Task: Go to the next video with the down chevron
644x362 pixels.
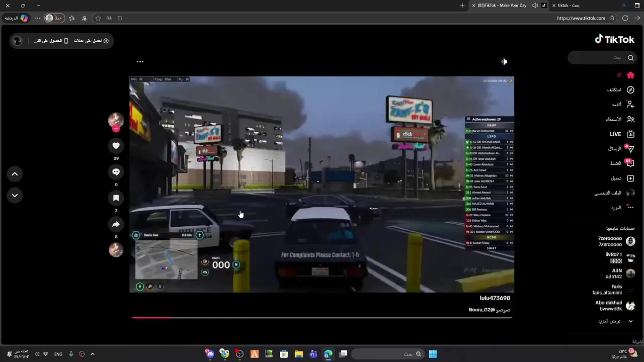Action: point(15,196)
